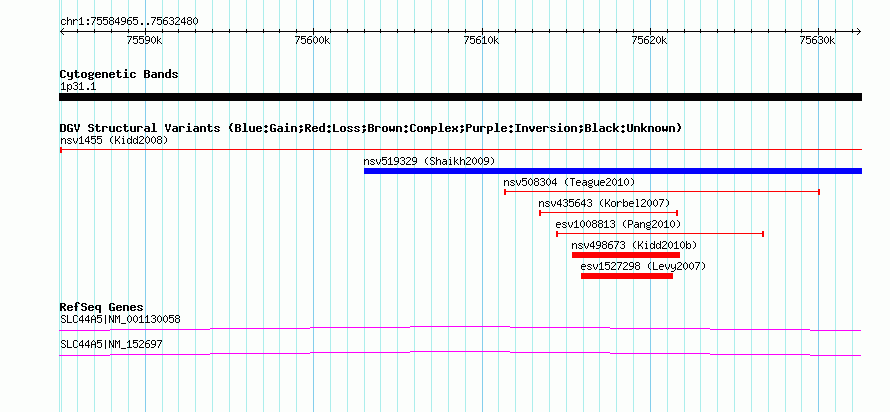Open nsv435643 (Korbel2007) variant label
The width and height of the screenshot is (890, 412).
(x=604, y=203)
